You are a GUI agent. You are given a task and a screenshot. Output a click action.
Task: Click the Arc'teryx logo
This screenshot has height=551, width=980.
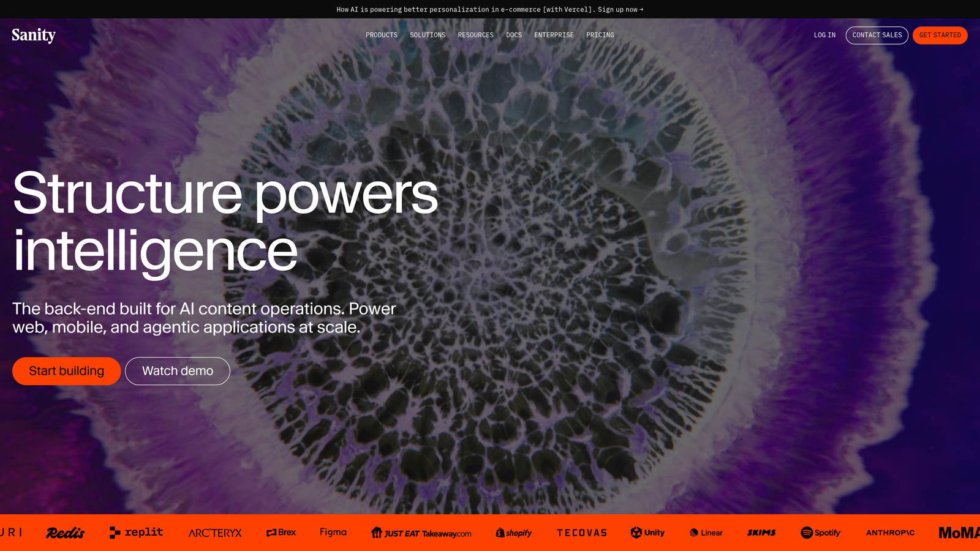pyautogui.click(x=215, y=533)
